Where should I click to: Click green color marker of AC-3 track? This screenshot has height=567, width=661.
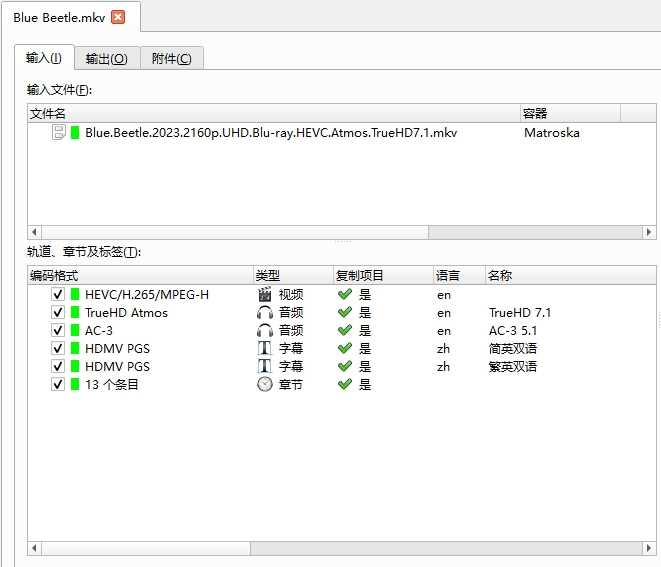[x=75, y=331]
